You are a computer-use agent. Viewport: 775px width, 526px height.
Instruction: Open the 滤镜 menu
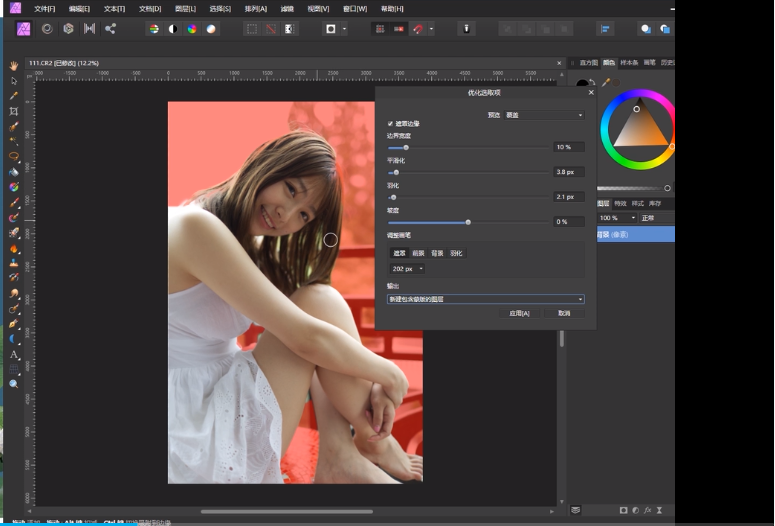[x=287, y=9]
